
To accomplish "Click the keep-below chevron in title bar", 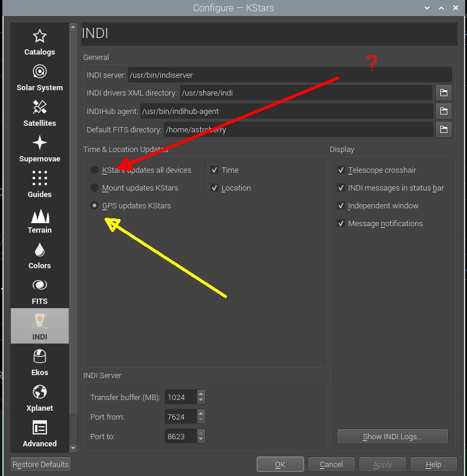I will pos(427,8).
